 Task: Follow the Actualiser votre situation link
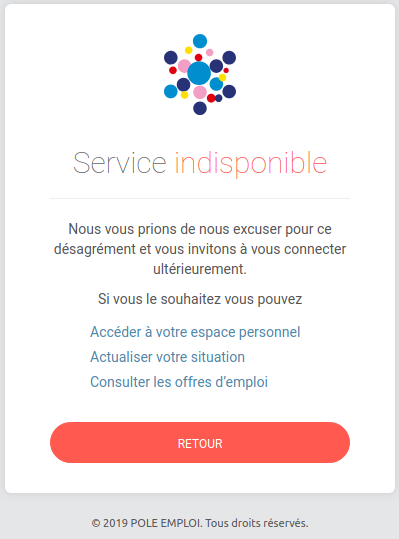(x=167, y=357)
